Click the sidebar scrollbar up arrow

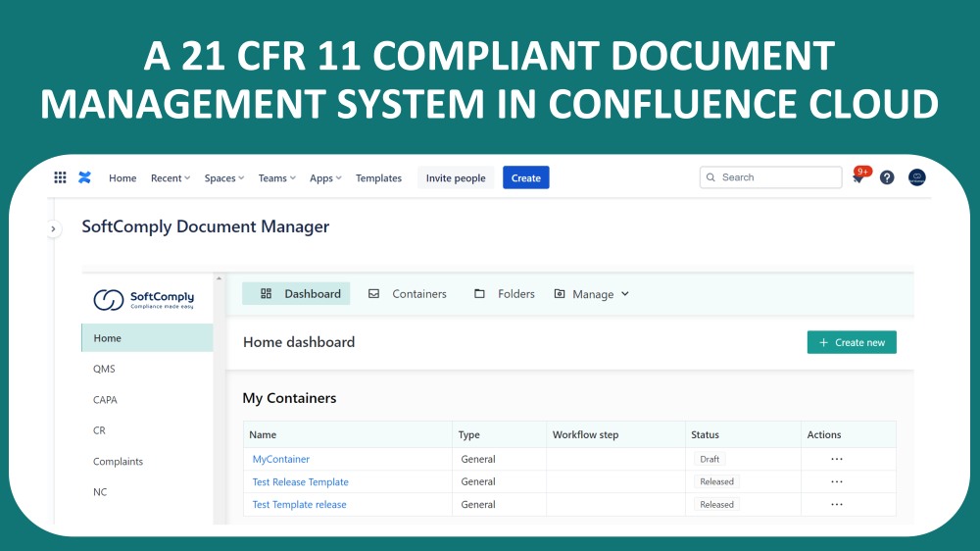click(x=219, y=278)
